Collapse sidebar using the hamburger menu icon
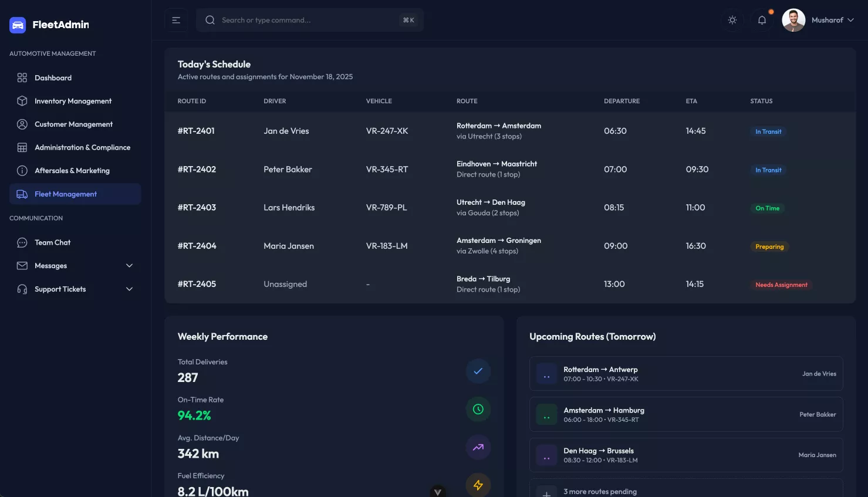This screenshot has height=497, width=868. [x=176, y=20]
